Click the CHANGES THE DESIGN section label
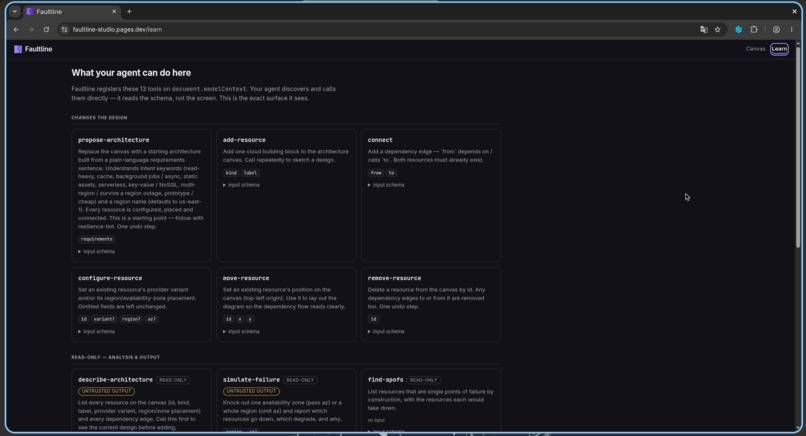Viewport: 806px width, 436px height. [x=99, y=118]
